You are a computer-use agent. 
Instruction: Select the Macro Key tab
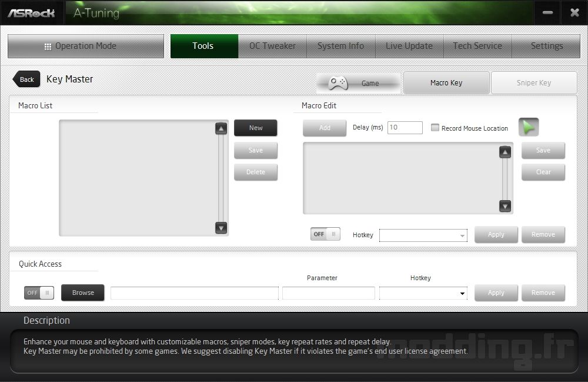[x=446, y=82]
